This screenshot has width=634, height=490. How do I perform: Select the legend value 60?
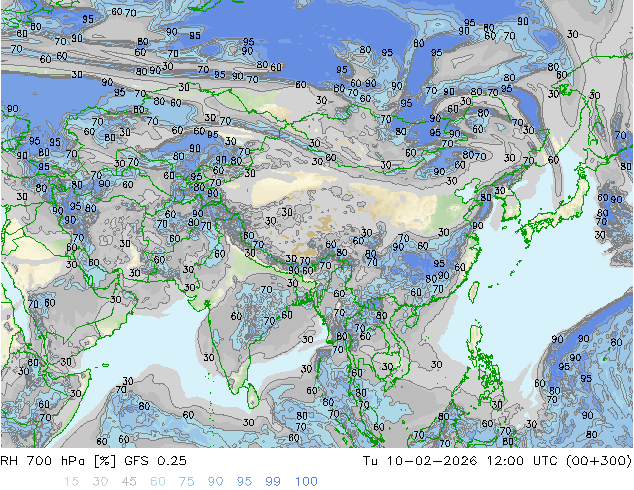158,482
